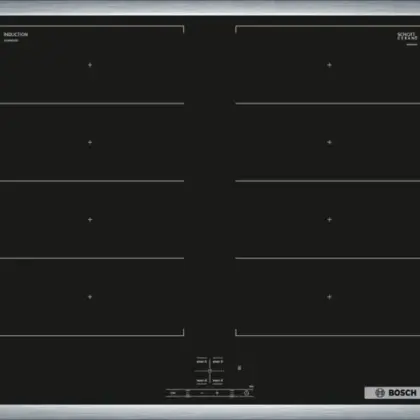
Task: Click the cross mark of the frontmost left zone
Action: click(x=90, y=297)
